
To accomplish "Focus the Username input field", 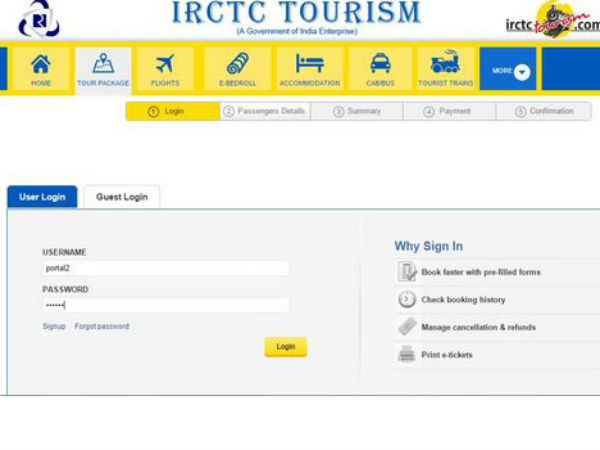I will tap(165, 269).
